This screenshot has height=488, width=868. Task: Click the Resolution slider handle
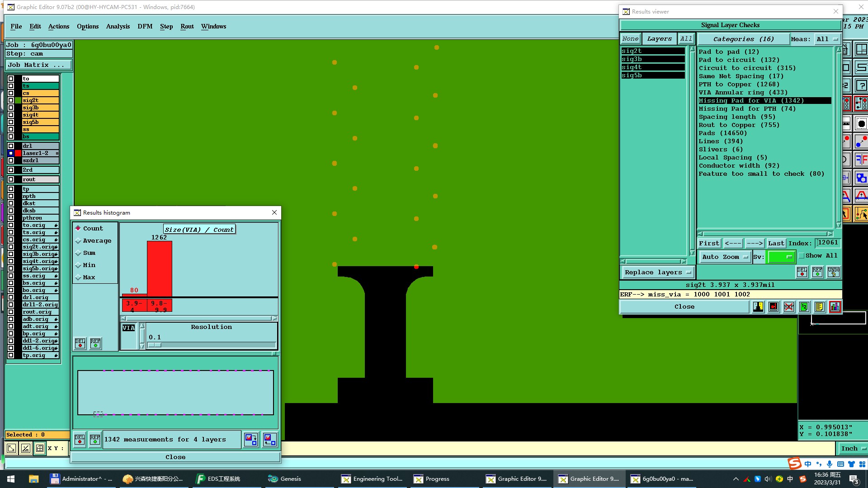pyautogui.click(x=155, y=345)
